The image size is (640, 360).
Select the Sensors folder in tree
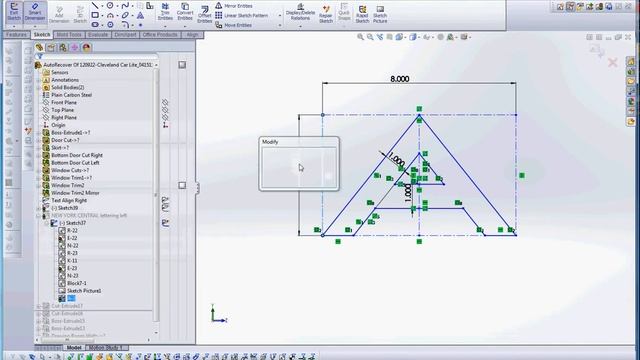60,72
